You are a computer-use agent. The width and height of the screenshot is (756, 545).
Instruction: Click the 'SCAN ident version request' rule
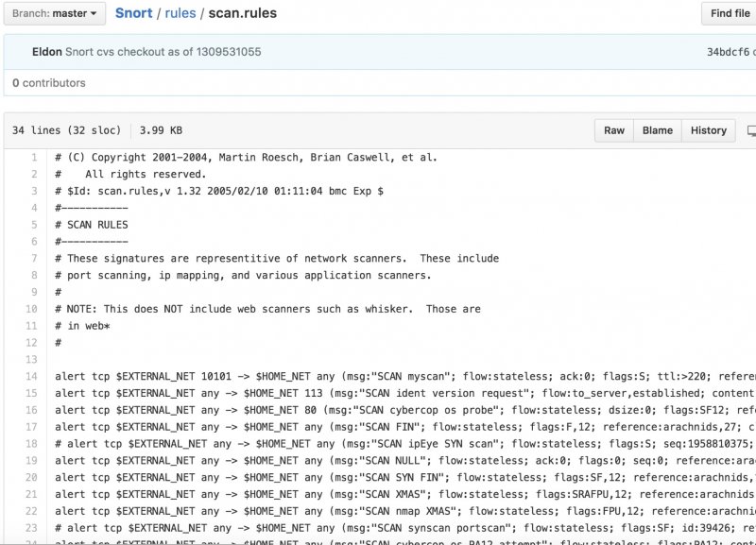[x=405, y=394]
